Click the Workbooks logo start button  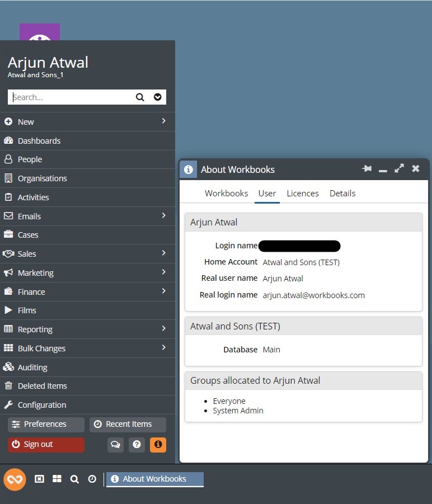tap(15, 479)
